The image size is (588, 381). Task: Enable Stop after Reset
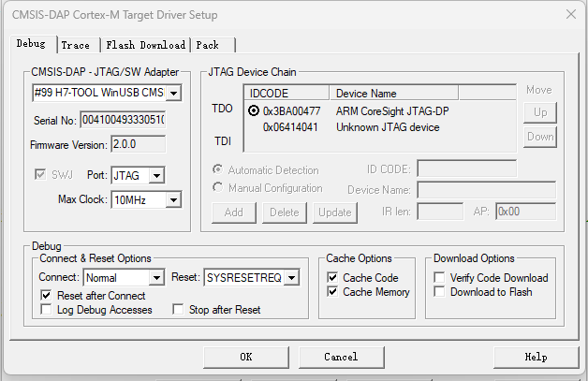tap(178, 309)
